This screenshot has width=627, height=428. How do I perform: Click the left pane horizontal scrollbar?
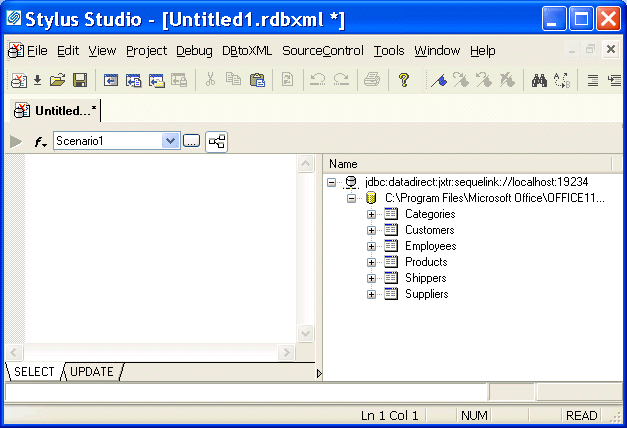(152, 353)
